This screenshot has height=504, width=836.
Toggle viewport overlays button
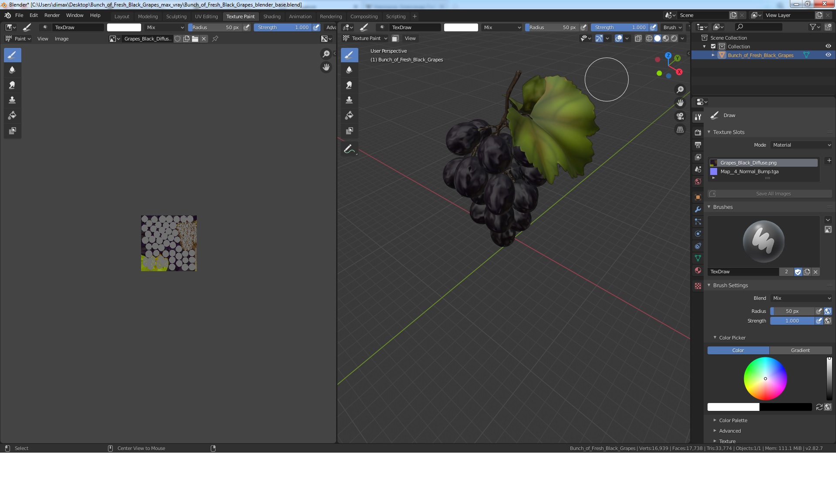click(x=619, y=38)
